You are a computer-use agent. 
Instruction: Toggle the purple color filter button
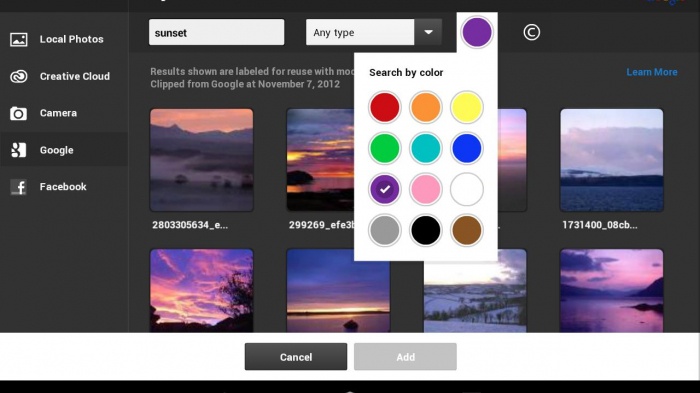click(477, 32)
